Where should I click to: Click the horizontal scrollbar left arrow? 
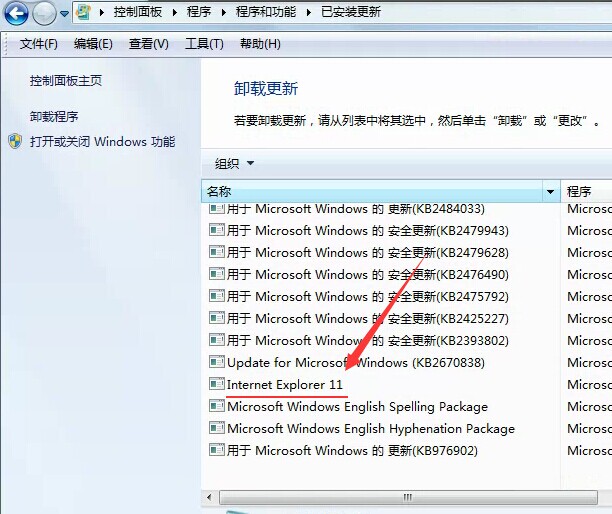(210, 497)
